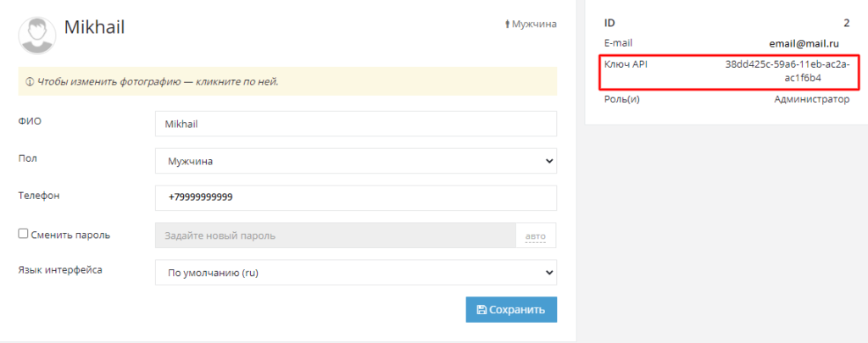Click the Ключ API label
The width and height of the screenshot is (868, 343).
[x=626, y=64]
